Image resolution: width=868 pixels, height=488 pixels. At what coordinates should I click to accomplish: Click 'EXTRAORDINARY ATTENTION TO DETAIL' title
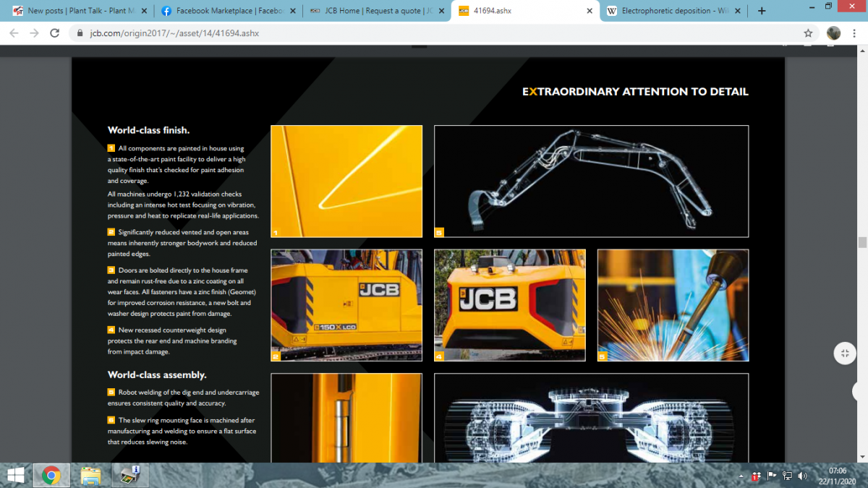635,91
